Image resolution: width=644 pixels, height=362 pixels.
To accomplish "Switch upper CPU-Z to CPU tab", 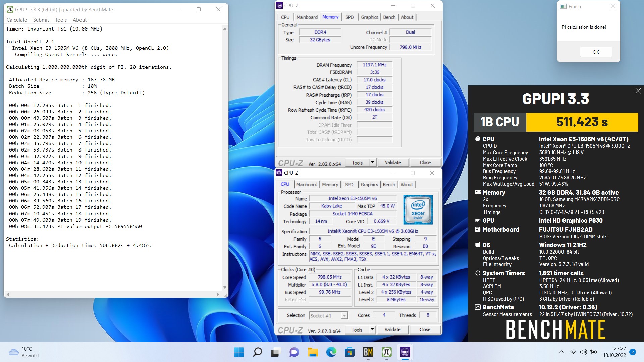I will click(x=285, y=17).
